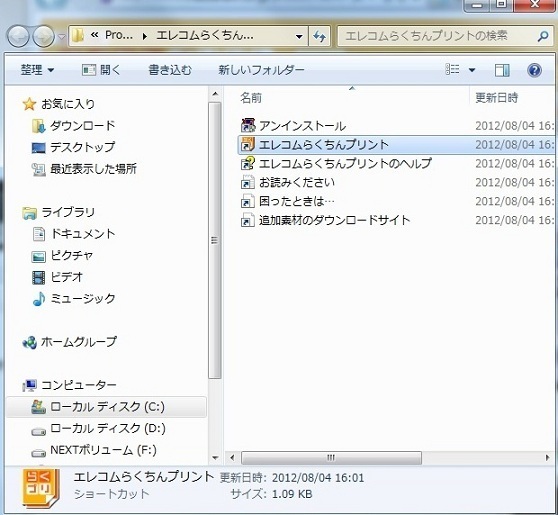Open the address bar history dropdown arrow
Viewport: 558px width, 515px height.
[299, 36]
